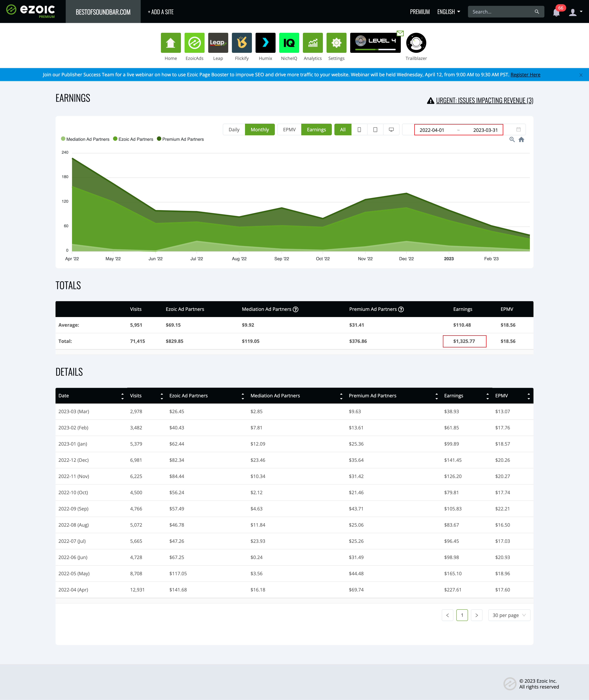Filter by desktop device
The width and height of the screenshot is (589, 700).
pos(391,130)
